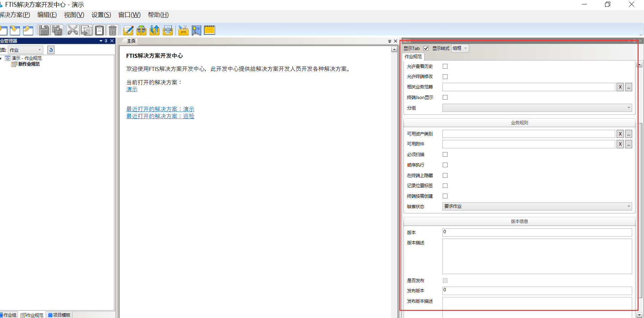Viewport: 644px width, 318px height.
Task: Click the pencil-on-envelope edit icon
Action: click(128, 30)
